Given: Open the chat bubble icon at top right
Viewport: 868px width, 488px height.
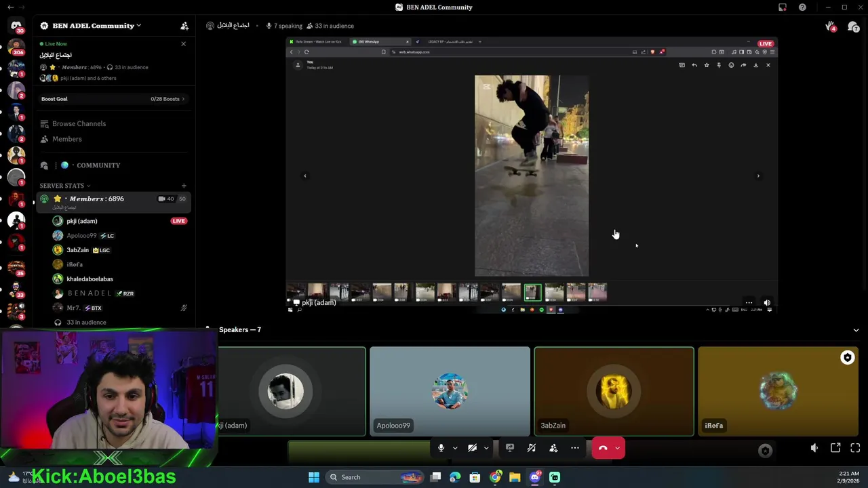Looking at the screenshot, I should point(853,26).
